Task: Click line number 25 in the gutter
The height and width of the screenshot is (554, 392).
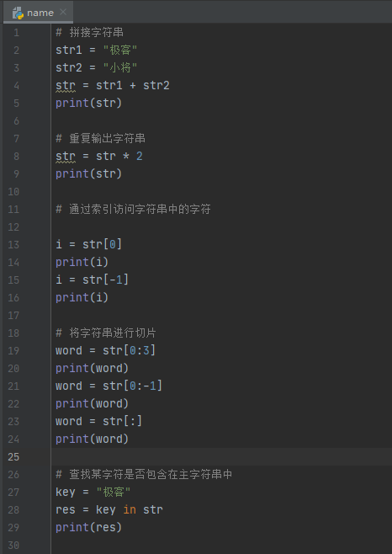Action: click(13, 457)
